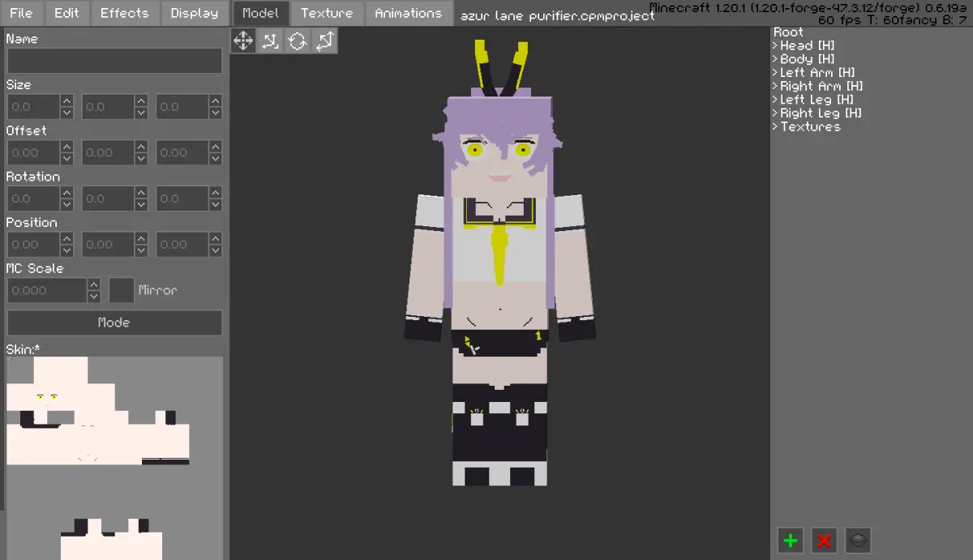
Task: Click the Rotation X value field
Action: tap(33, 199)
